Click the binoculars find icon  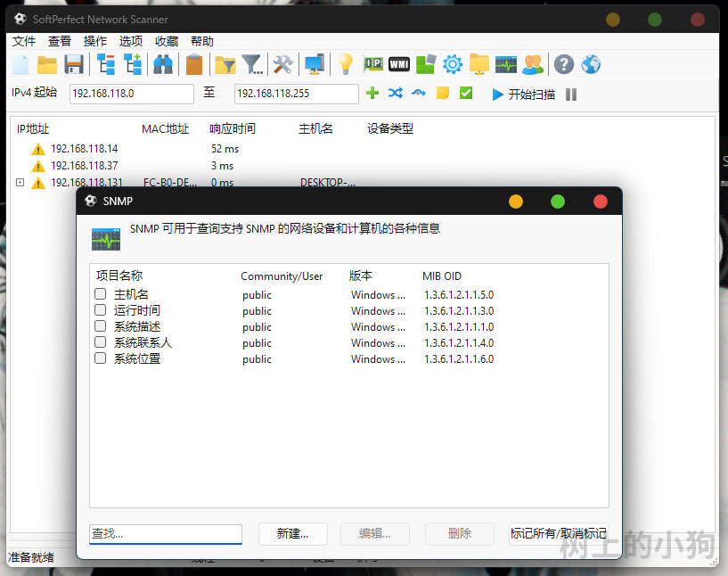click(x=163, y=64)
